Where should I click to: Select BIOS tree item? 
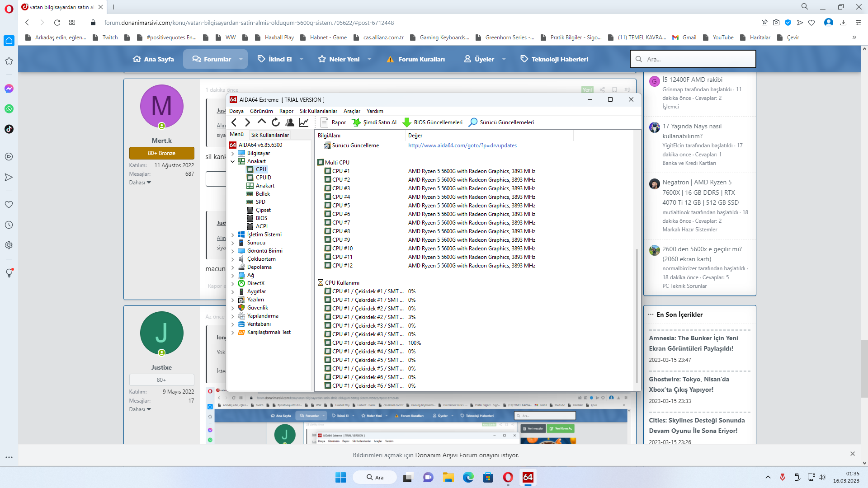(261, 218)
